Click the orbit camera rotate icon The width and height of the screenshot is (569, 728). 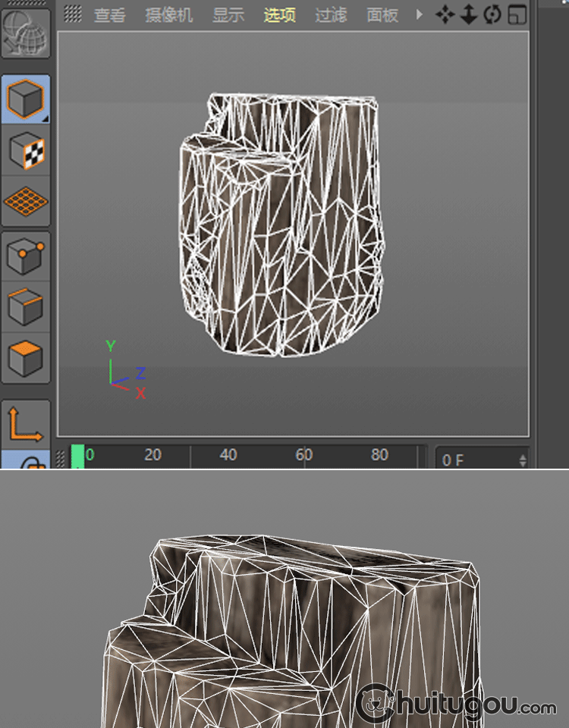492,14
